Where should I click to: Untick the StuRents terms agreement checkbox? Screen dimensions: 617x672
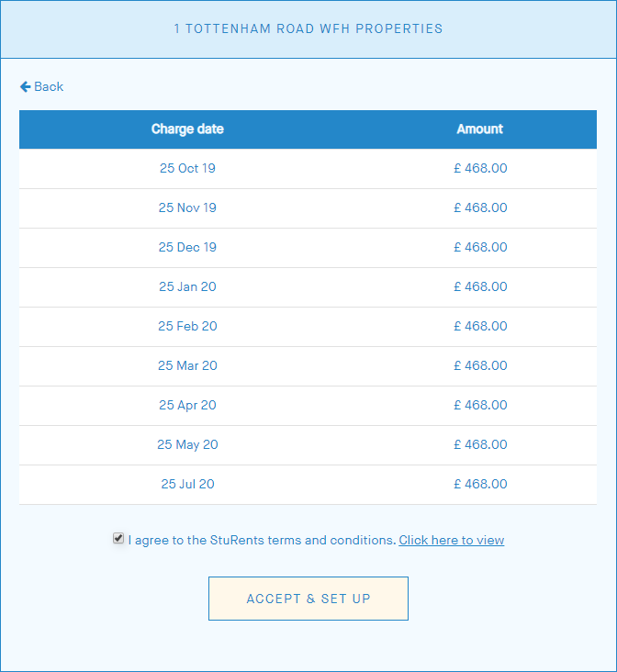[118, 539]
